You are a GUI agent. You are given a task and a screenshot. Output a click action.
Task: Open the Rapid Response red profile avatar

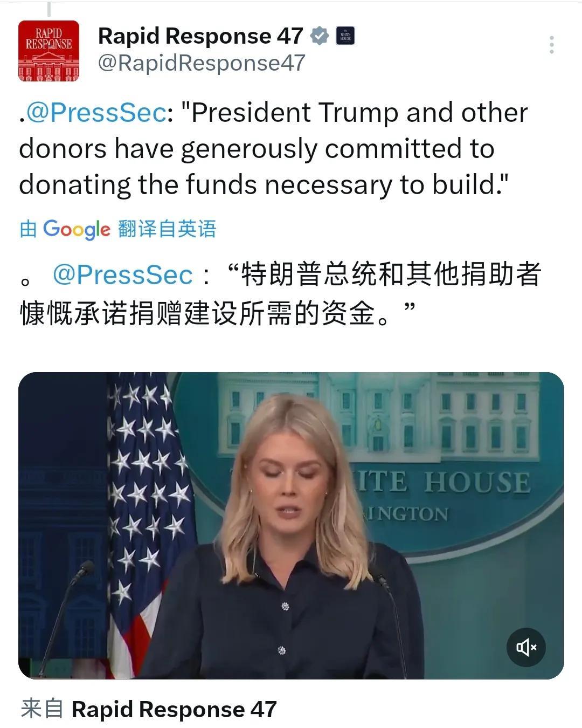(48, 51)
